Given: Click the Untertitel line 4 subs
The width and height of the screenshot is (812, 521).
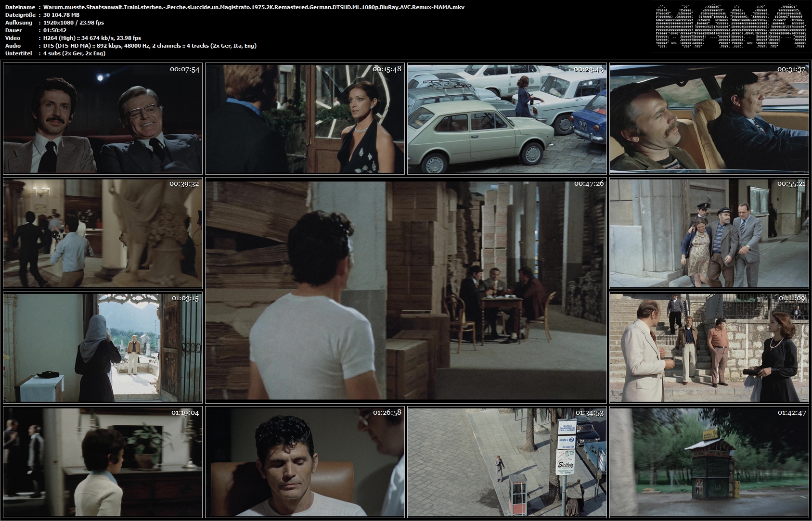Looking at the screenshot, I should (x=74, y=53).
